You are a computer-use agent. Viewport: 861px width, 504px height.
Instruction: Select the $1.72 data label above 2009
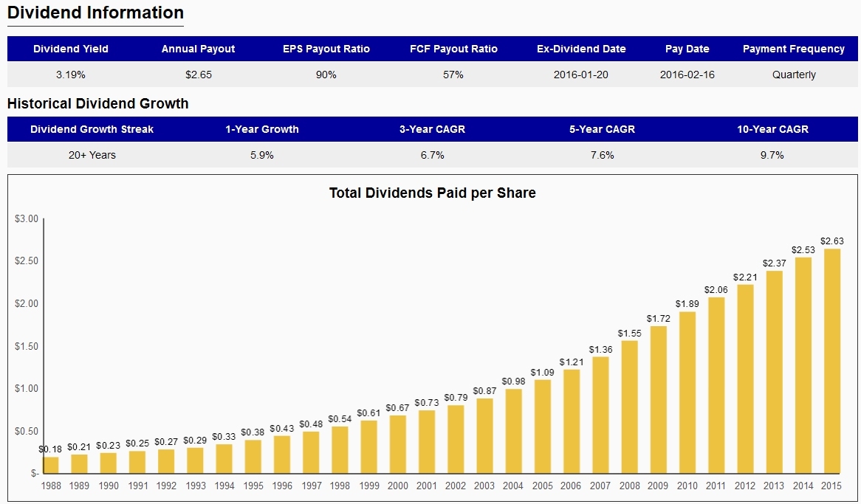(659, 319)
